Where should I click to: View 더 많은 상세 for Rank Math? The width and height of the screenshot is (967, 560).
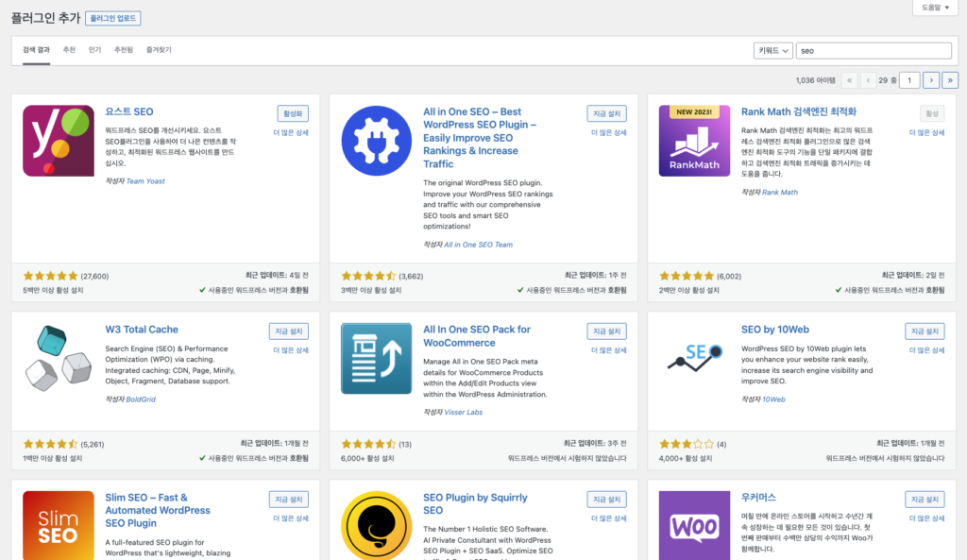pyautogui.click(x=926, y=132)
